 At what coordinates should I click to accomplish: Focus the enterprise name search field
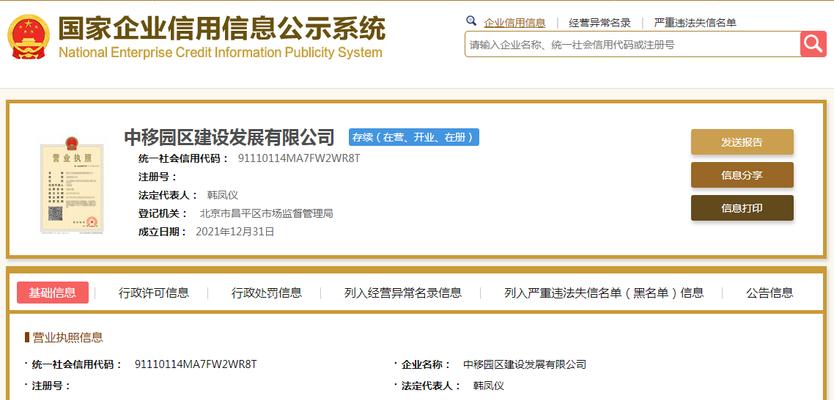tap(632, 45)
